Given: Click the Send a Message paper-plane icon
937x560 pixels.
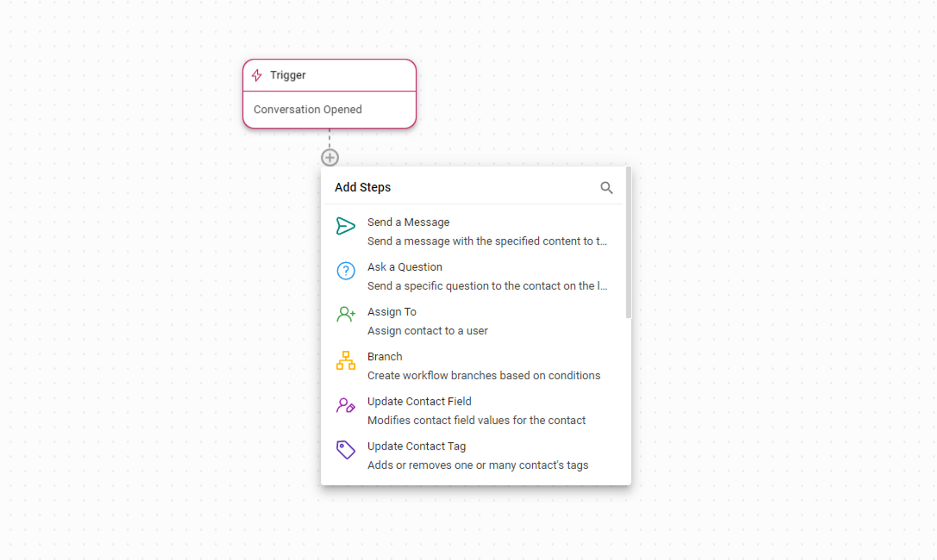Looking at the screenshot, I should [345, 226].
